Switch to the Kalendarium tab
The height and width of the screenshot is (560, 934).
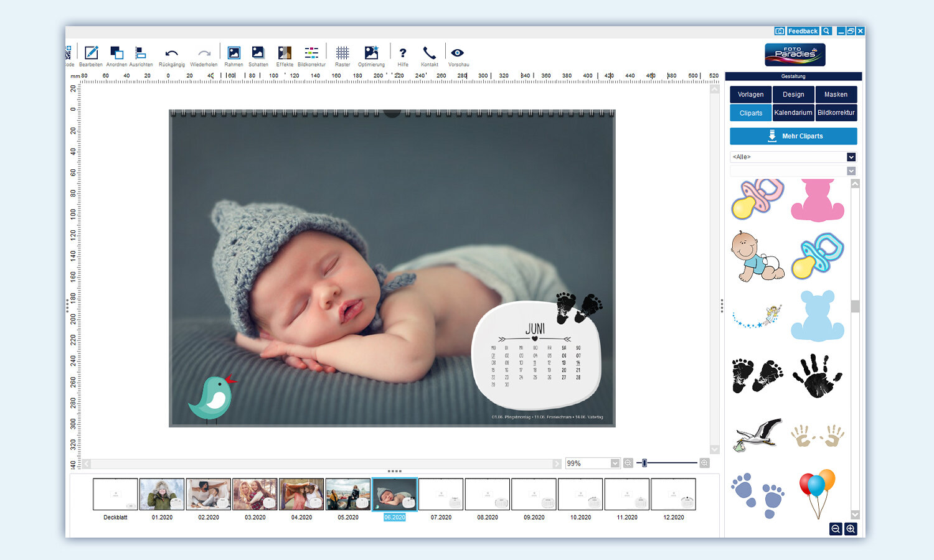pyautogui.click(x=793, y=113)
